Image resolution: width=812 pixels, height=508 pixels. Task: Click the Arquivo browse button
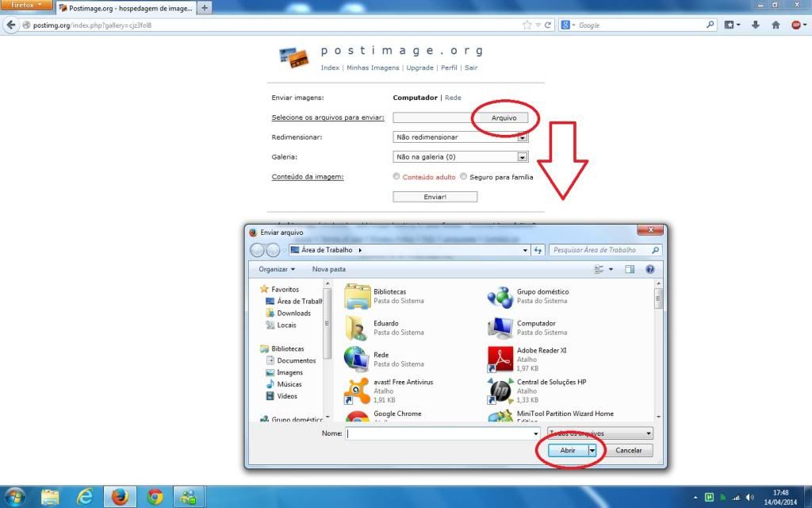504,117
